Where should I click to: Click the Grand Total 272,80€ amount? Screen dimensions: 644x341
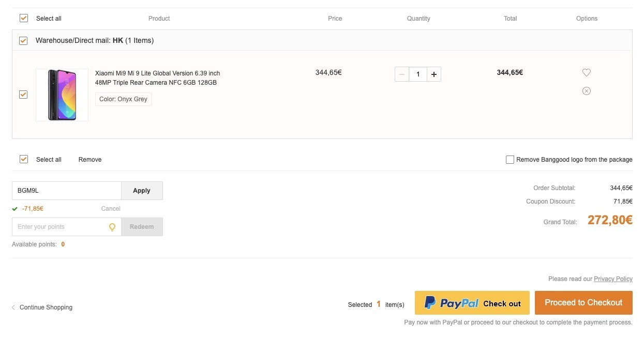[610, 221]
